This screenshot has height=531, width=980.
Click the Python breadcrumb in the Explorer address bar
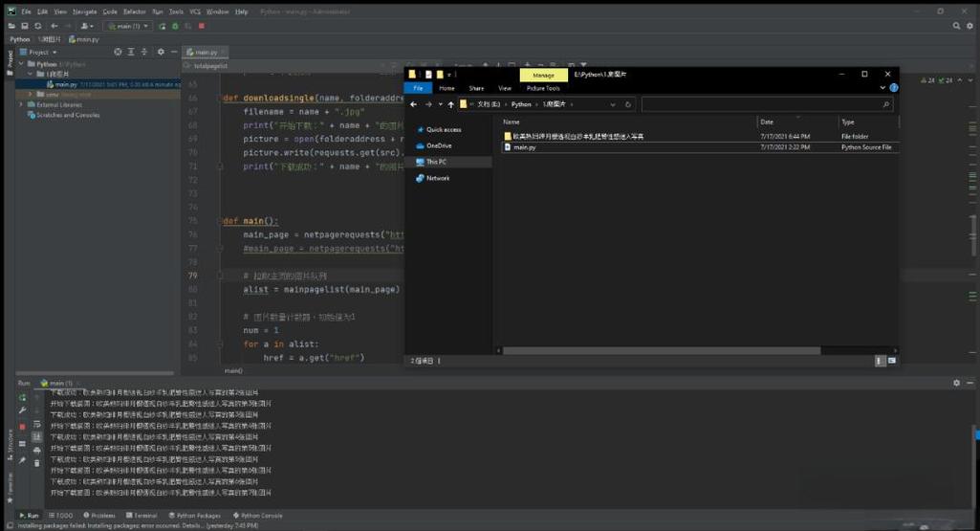point(521,104)
